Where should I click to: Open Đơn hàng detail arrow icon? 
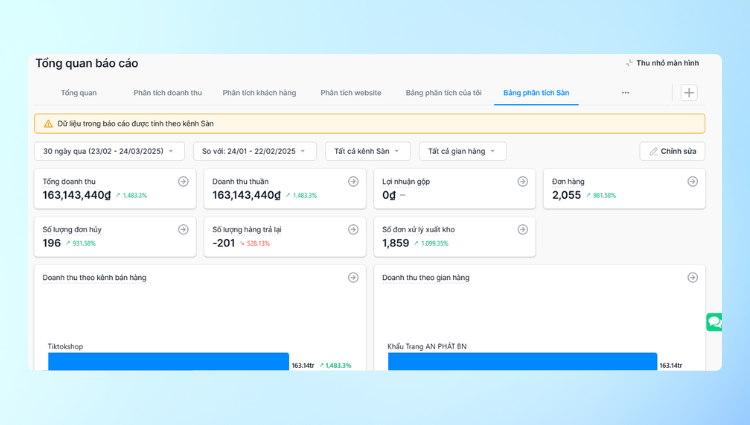point(693,181)
